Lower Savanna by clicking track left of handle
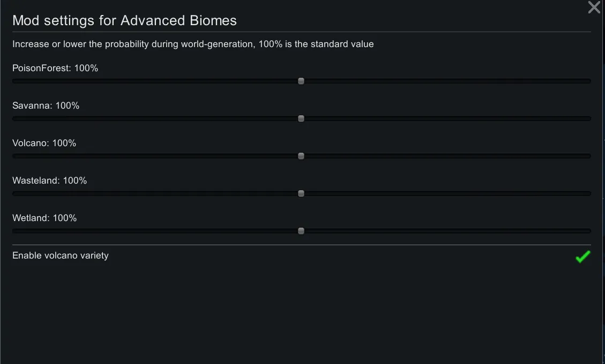The height and width of the screenshot is (364, 605). (x=155, y=119)
